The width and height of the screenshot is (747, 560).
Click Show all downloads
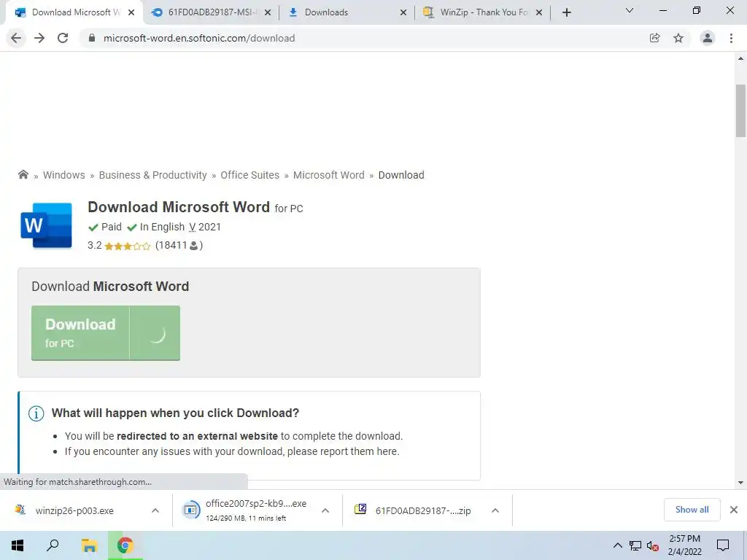[x=692, y=510]
